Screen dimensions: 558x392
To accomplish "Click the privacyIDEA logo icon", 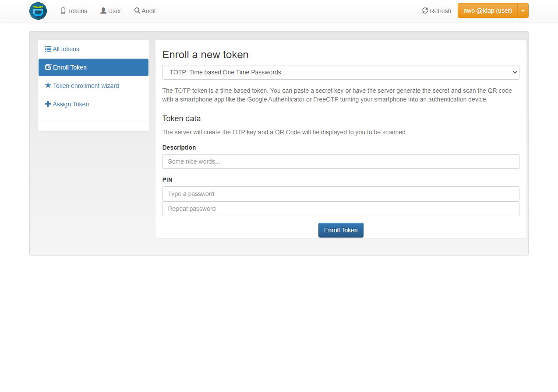I will click(38, 11).
